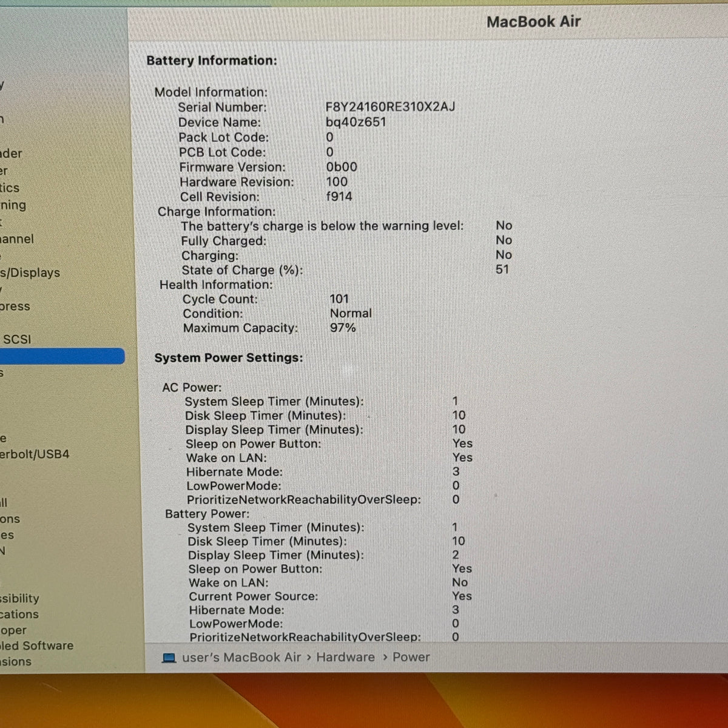Select the Fibre Channel sidebar entry
The height and width of the screenshot is (728, 728).
(17, 239)
